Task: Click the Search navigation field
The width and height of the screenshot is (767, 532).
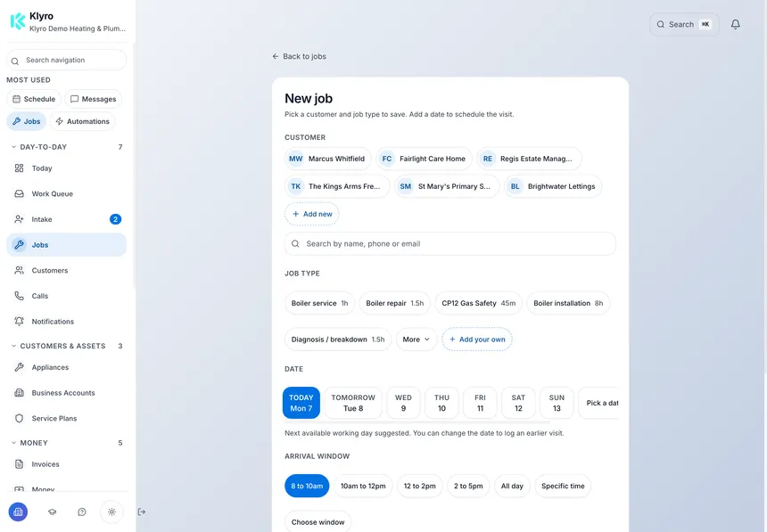Action: (x=67, y=60)
